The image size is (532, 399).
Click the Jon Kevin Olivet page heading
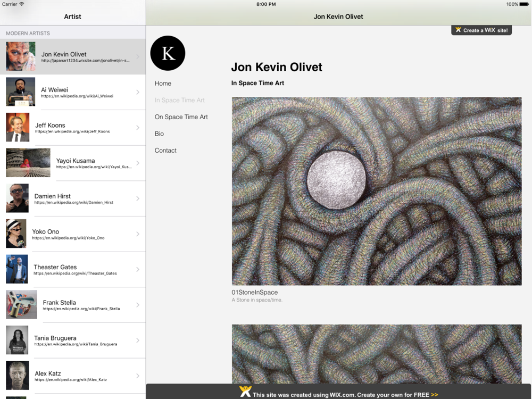(x=277, y=67)
